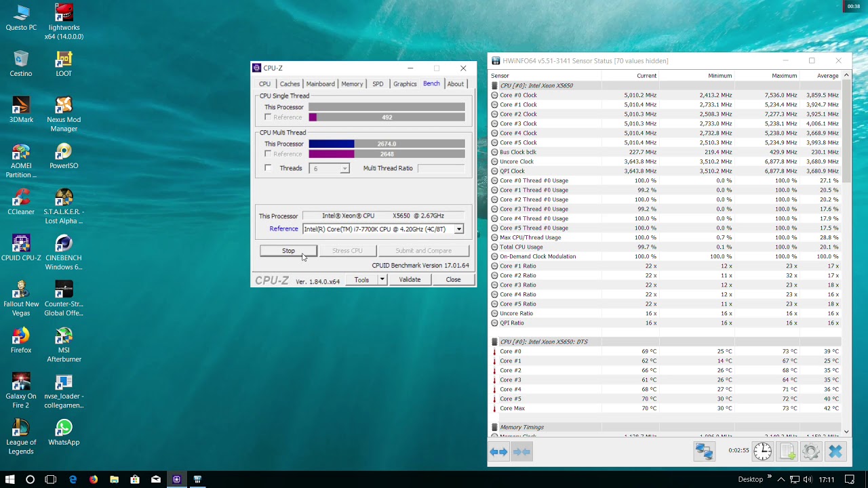Click HWiNFO expand columns blue arrows icon
Viewport: 868px width, 488px height.
[498, 451]
